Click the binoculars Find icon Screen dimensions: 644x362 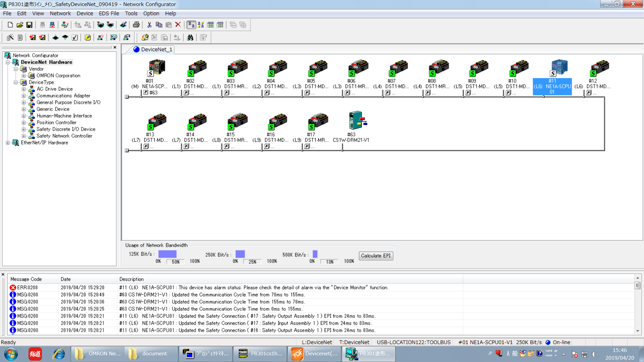(x=190, y=38)
